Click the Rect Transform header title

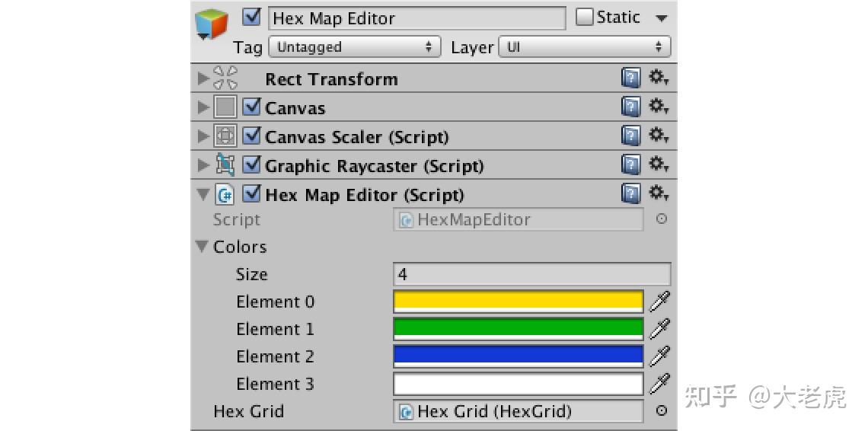pyautogui.click(x=331, y=79)
